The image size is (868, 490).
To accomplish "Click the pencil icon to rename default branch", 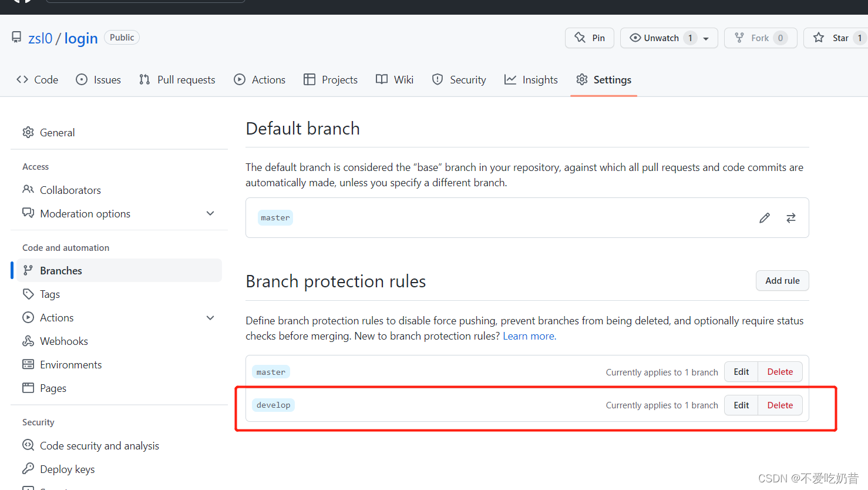I will 764,218.
